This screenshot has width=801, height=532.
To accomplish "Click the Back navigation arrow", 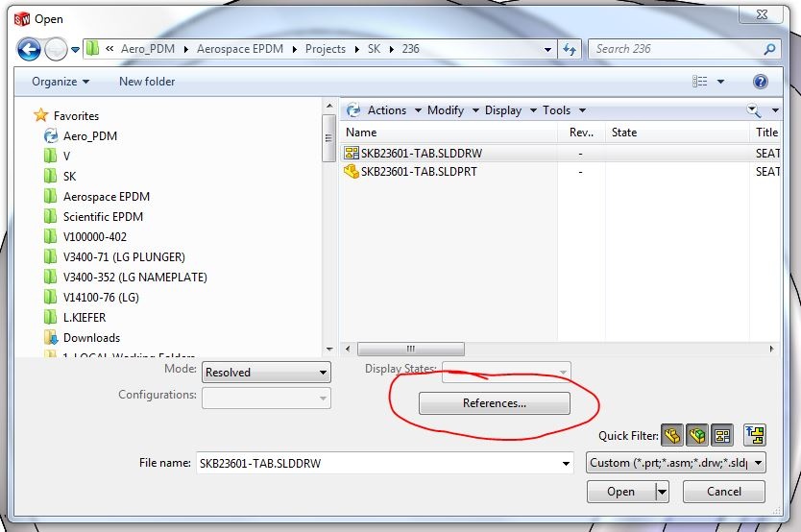I will point(29,50).
